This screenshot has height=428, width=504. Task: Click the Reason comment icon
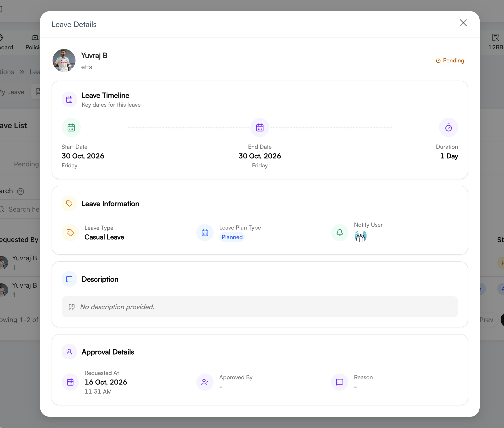(x=340, y=382)
